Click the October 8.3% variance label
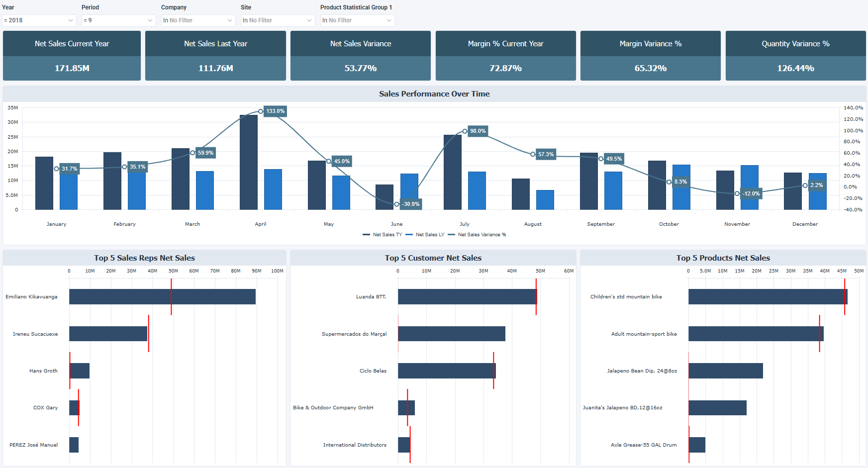 [681, 182]
